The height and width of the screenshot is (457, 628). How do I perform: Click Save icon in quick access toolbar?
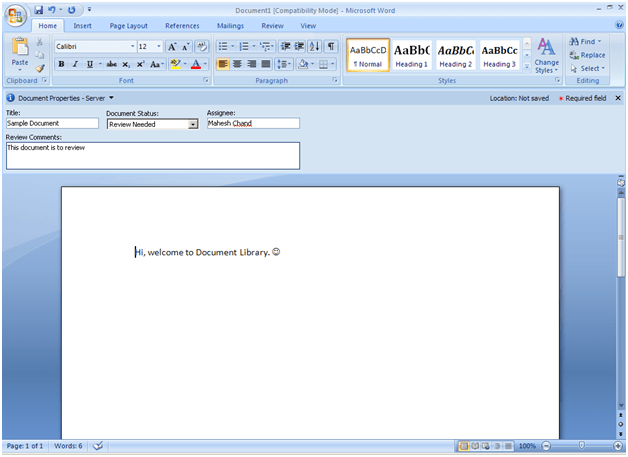[38, 9]
